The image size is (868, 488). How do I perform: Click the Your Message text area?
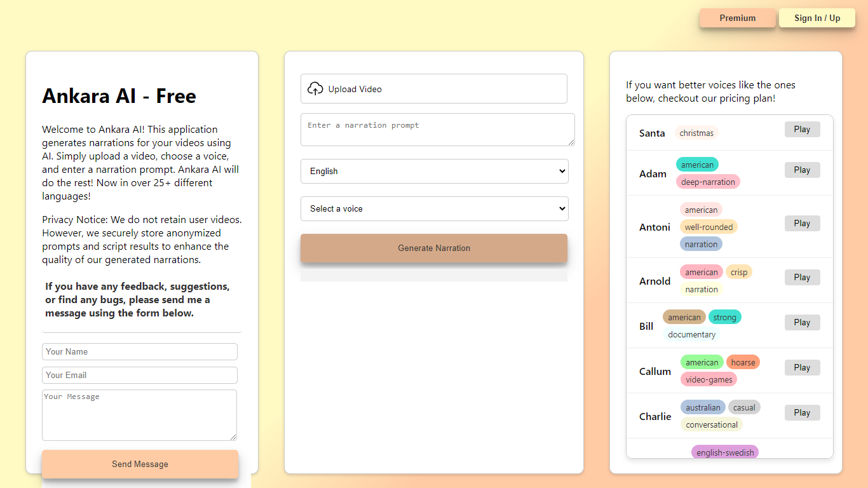140,415
